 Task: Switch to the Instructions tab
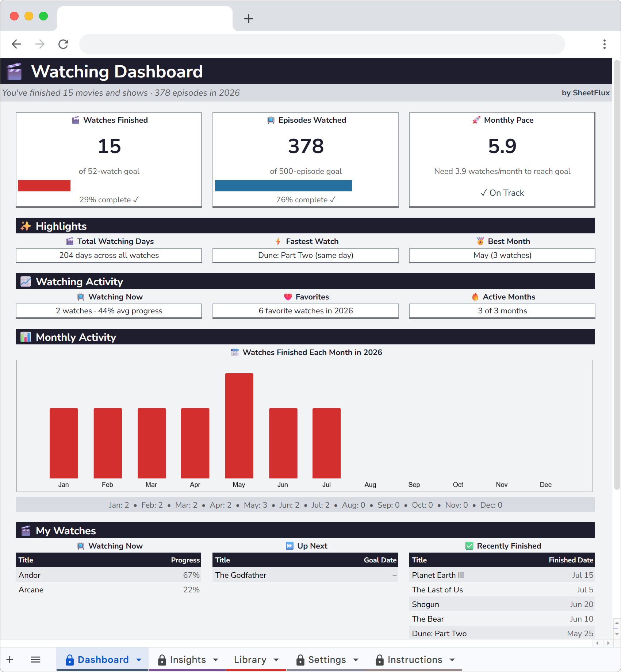point(415,660)
